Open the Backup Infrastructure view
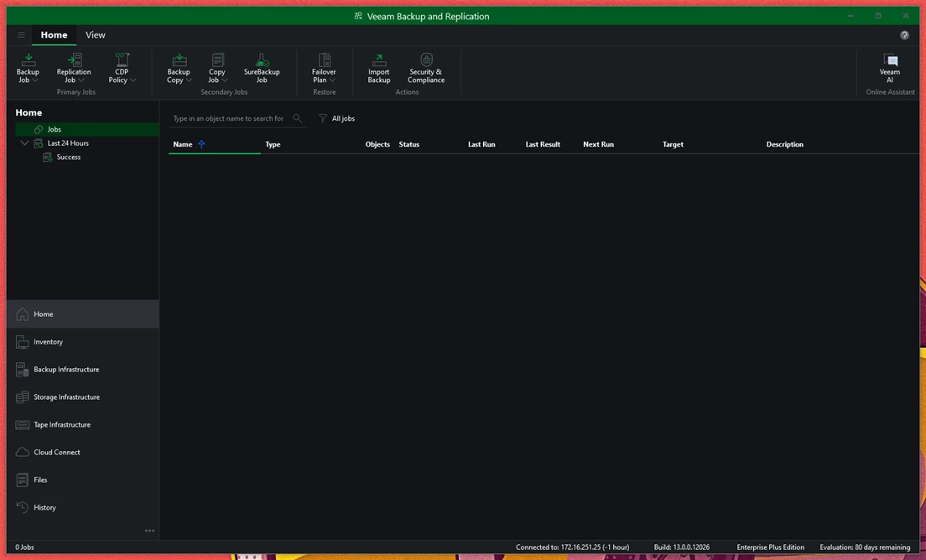 83,370
